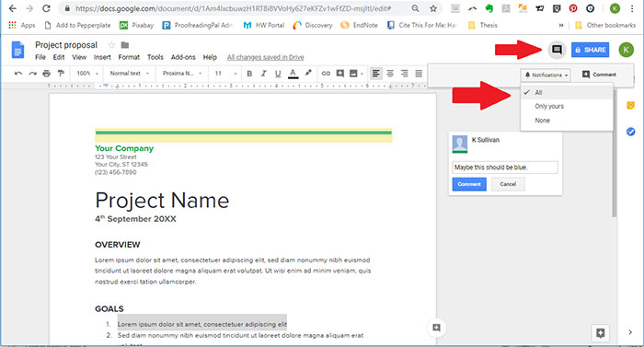Viewport: 644px width, 347px height.
Task: Open the Chrome three-dot menu
Action: [x=633, y=8]
